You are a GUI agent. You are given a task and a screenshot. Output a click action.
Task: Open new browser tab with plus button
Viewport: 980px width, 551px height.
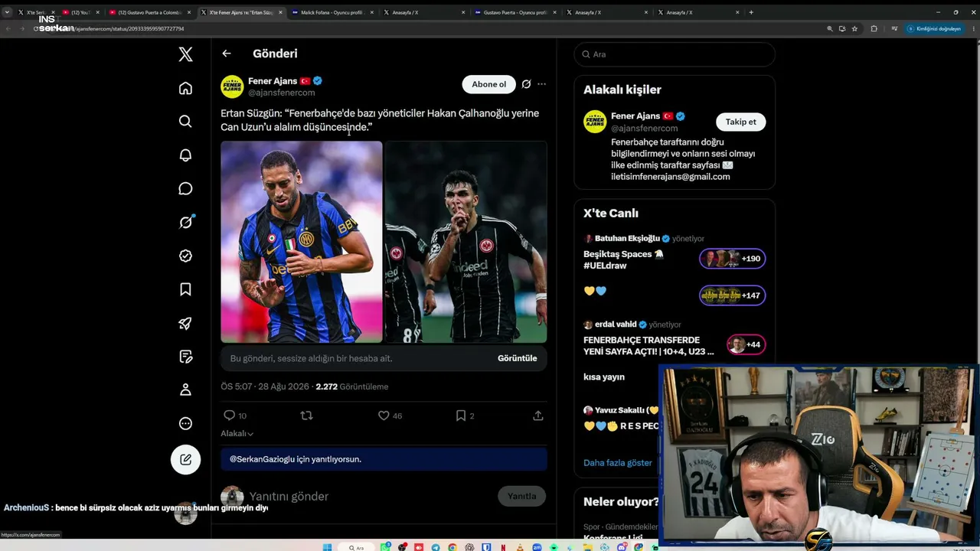click(x=751, y=12)
